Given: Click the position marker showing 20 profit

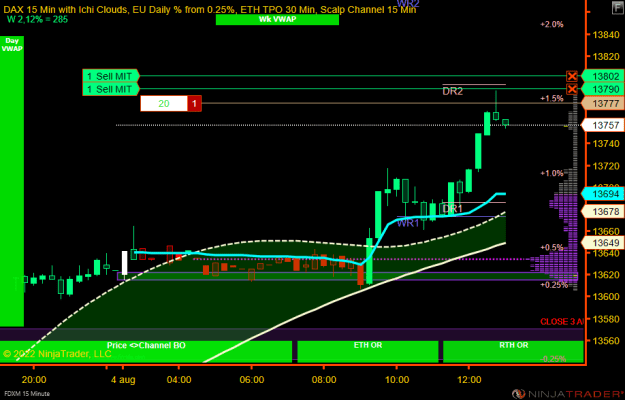Looking at the screenshot, I should 164,104.
